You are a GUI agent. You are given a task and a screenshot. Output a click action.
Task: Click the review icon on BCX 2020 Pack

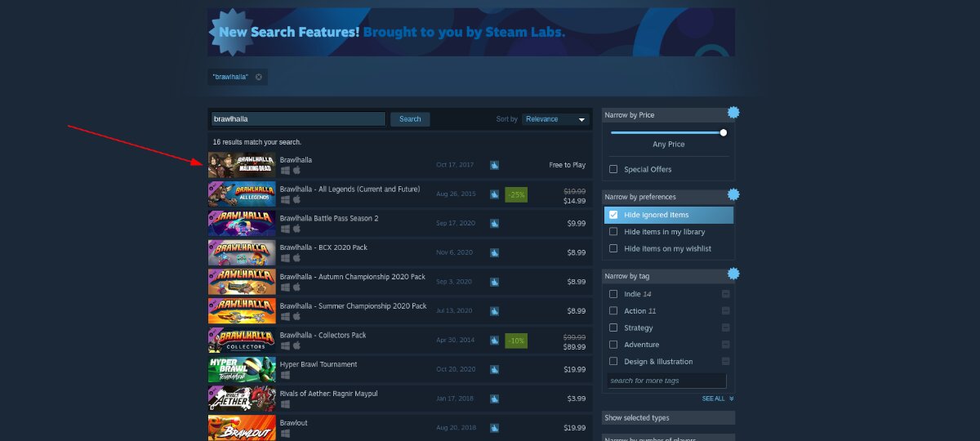point(494,252)
